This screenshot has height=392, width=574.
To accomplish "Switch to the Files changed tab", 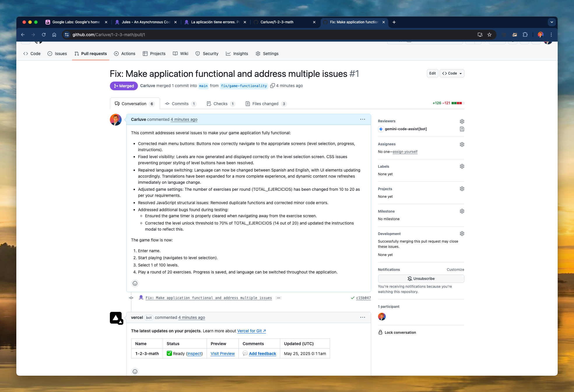I will click(265, 103).
